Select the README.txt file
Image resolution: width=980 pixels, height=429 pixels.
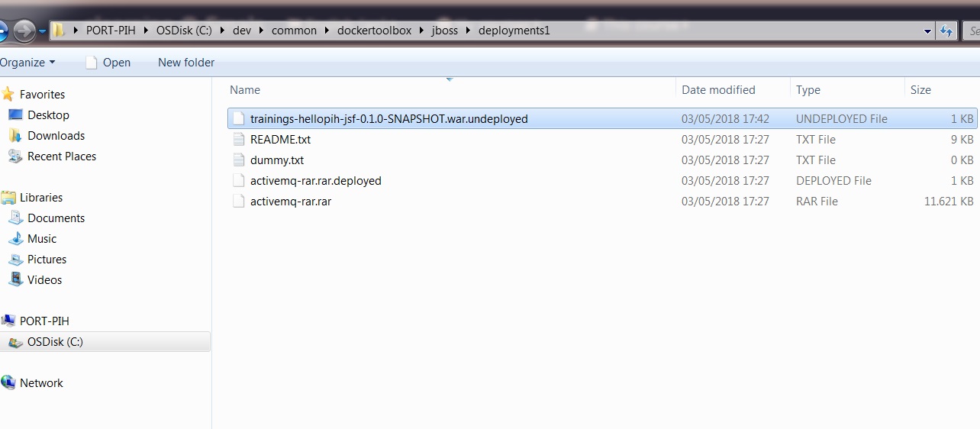pos(602,140)
